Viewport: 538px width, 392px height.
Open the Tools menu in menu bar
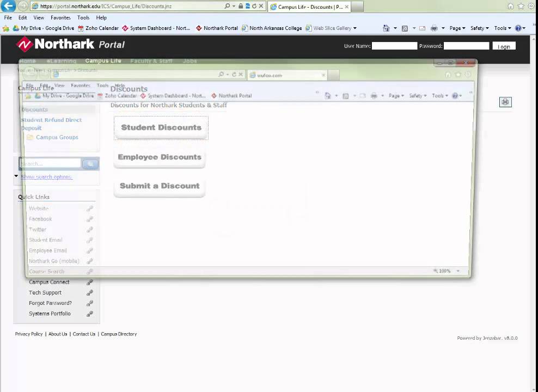click(x=83, y=17)
